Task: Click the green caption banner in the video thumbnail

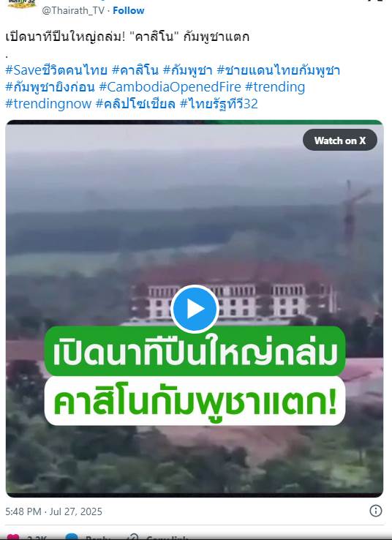Action: [x=195, y=351]
